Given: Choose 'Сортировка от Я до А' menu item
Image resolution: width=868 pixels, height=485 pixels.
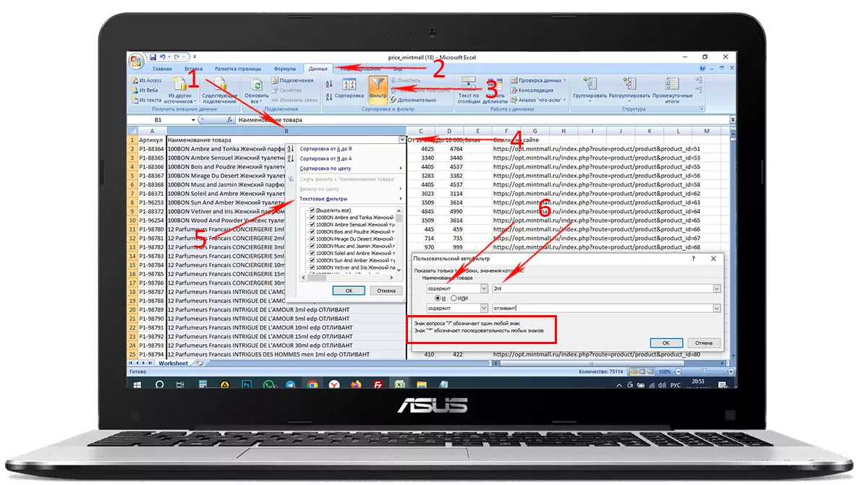Looking at the screenshot, I should [x=326, y=158].
